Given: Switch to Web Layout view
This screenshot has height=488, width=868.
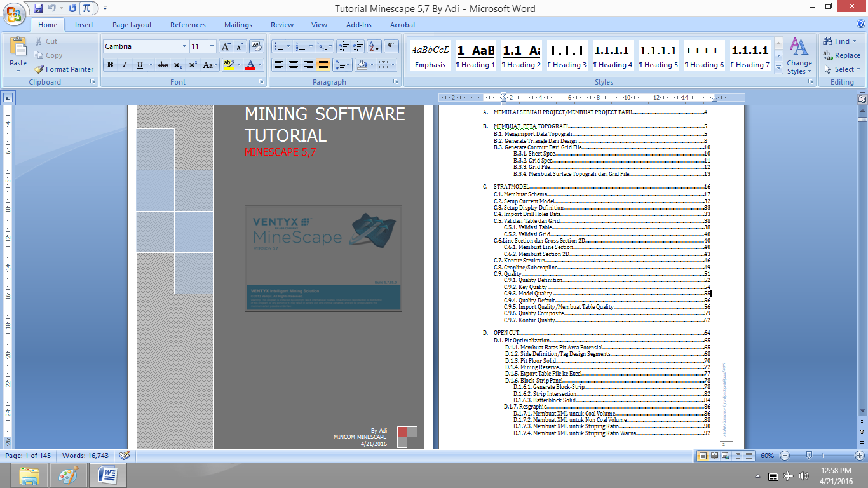Looking at the screenshot, I should tap(727, 456).
